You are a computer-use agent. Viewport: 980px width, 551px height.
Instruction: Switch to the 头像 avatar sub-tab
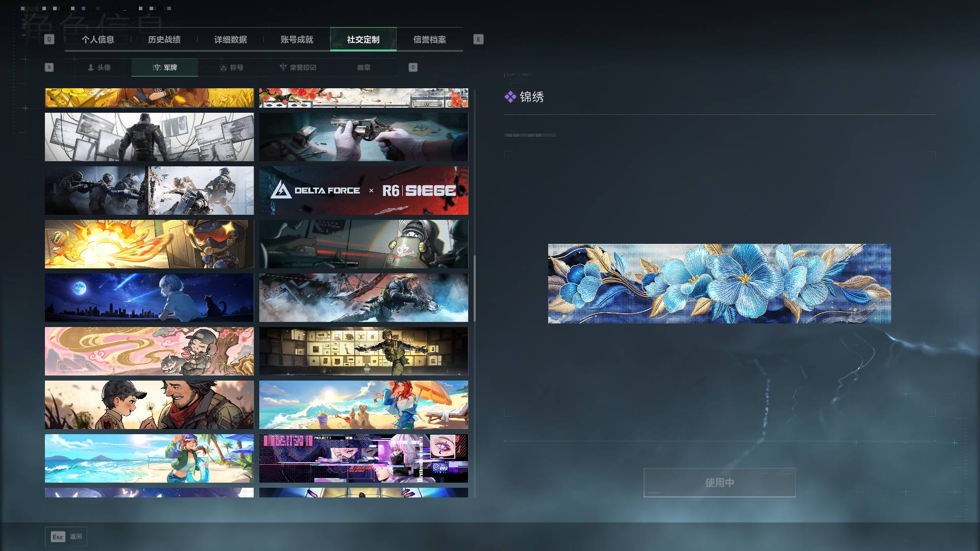tap(99, 67)
